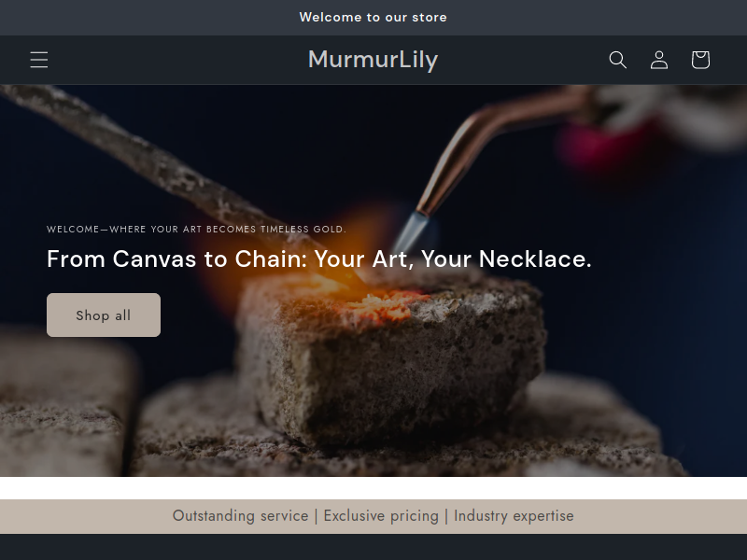
Task: Click 'Outstanding service' text in banner
Action: 240,516
